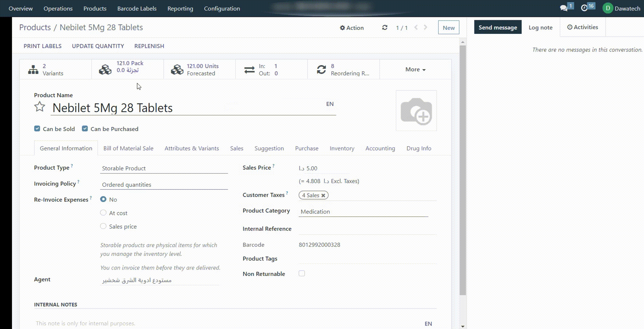The height and width of the screenshot is (329, 644).
Task: Open the Product Category dropdown field
Action: (x=363, y=211)
